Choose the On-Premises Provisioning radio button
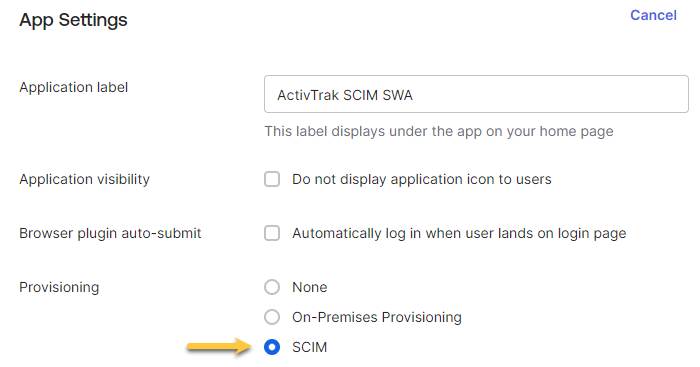 [x=272, y=317]
